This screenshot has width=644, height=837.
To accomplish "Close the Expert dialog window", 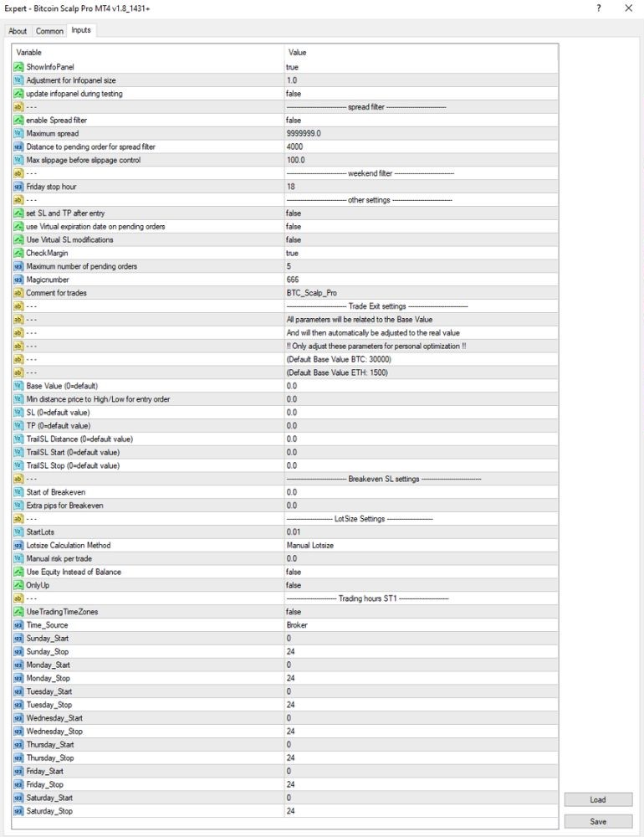I will pyautogui.click(x=628, y=8).
